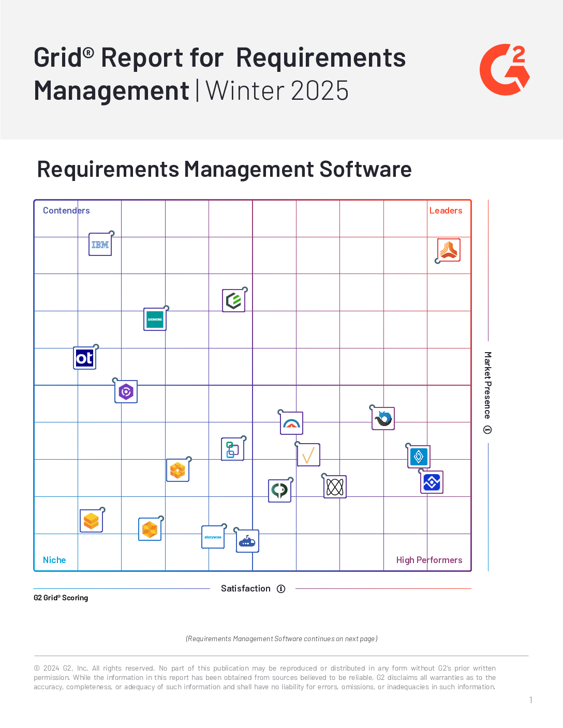
Task: Click the green angular C logo tile
Action: [234, 300]
